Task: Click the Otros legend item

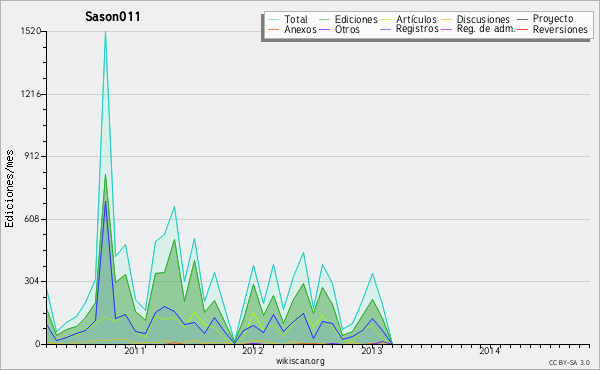Action: [x=339, y=29]
